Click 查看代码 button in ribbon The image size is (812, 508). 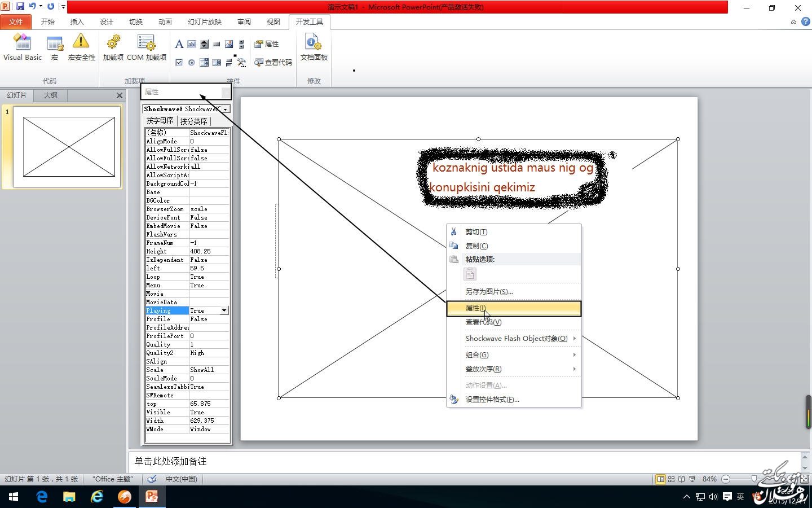(x=273, y=62)
